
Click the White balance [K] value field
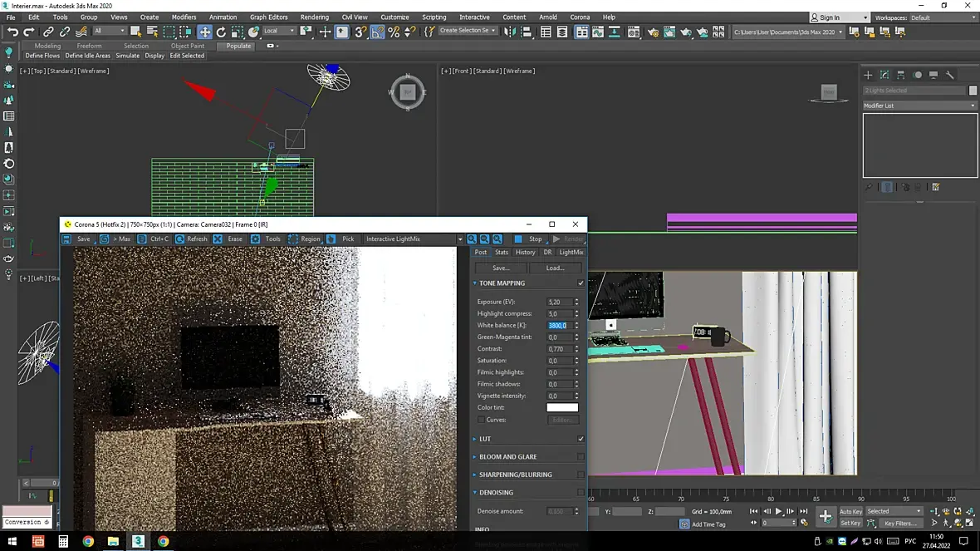558,325
